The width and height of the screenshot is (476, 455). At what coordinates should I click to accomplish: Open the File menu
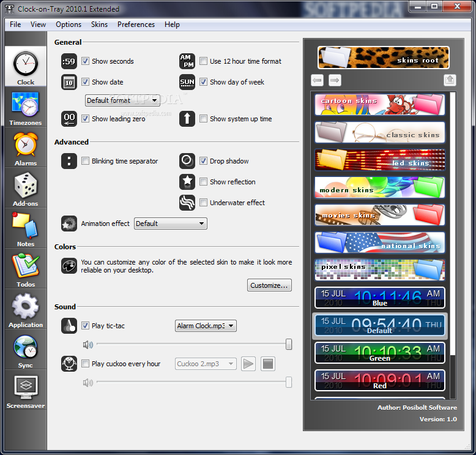tap(15, 24)
